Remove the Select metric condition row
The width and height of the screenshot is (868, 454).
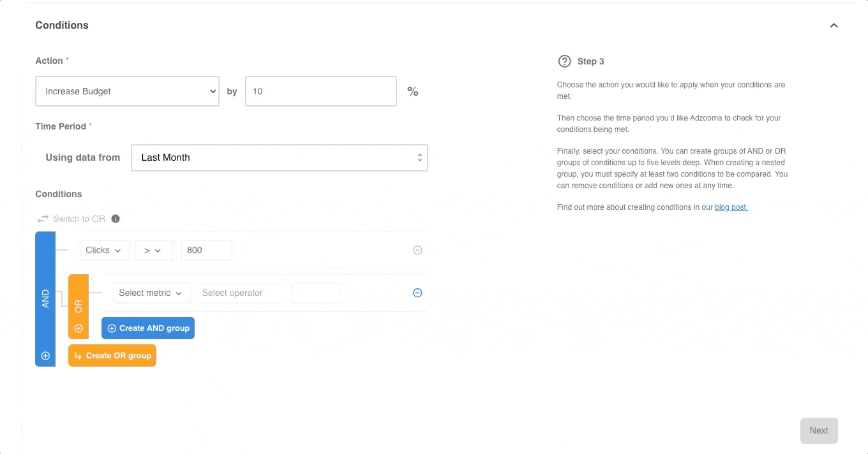pos(417,293)
